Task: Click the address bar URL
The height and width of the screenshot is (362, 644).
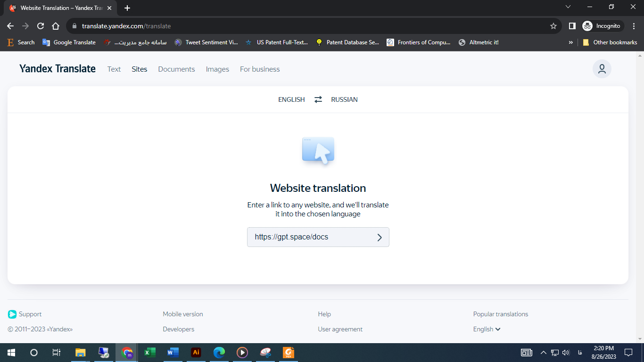Action: pyautogui.click(x=126, y=26)
